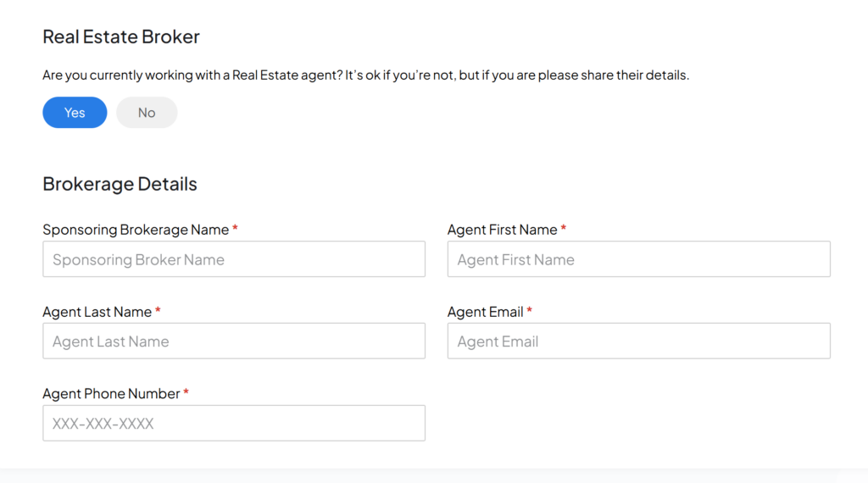Click the Agent Phone Number label text
This screenshot has height=483, width=868.
click(111, 393)
